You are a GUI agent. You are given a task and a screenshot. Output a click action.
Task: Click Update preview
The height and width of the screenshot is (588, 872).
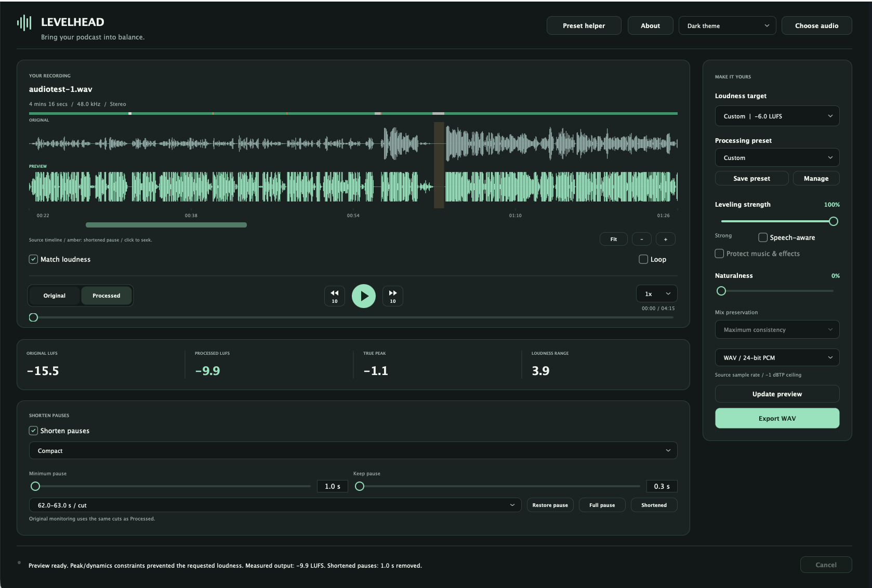click(777, 394)
